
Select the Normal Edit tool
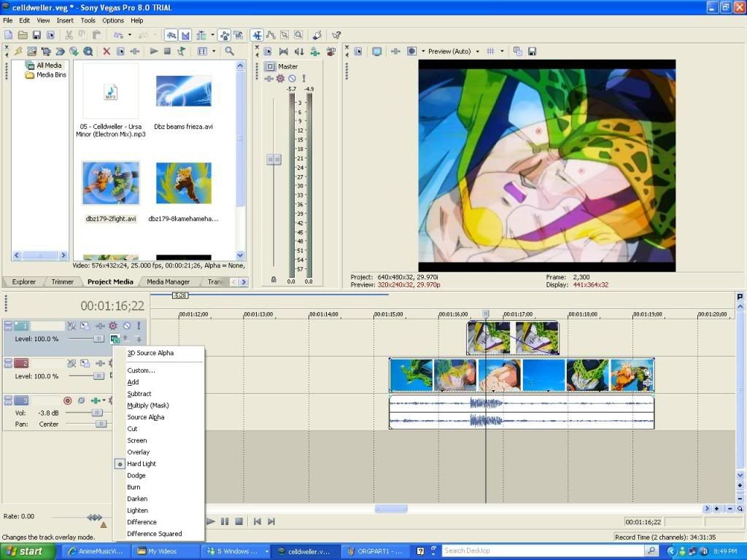click(257, 35)
